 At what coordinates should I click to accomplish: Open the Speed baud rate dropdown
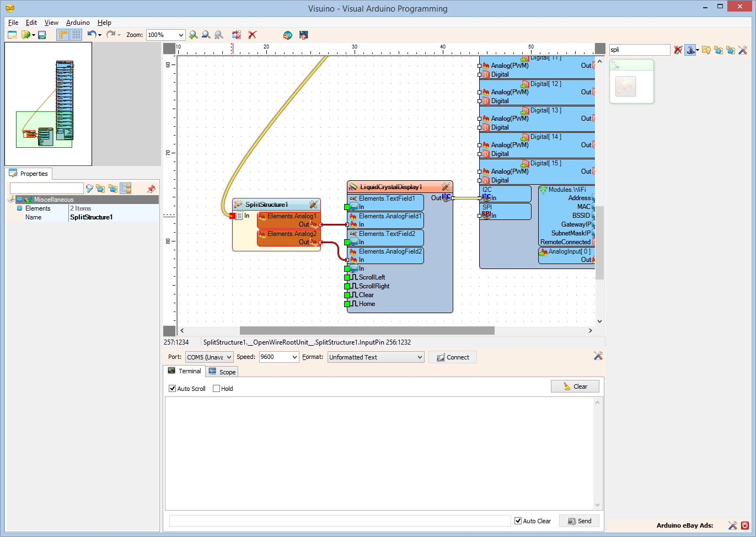tap(294, 357)
